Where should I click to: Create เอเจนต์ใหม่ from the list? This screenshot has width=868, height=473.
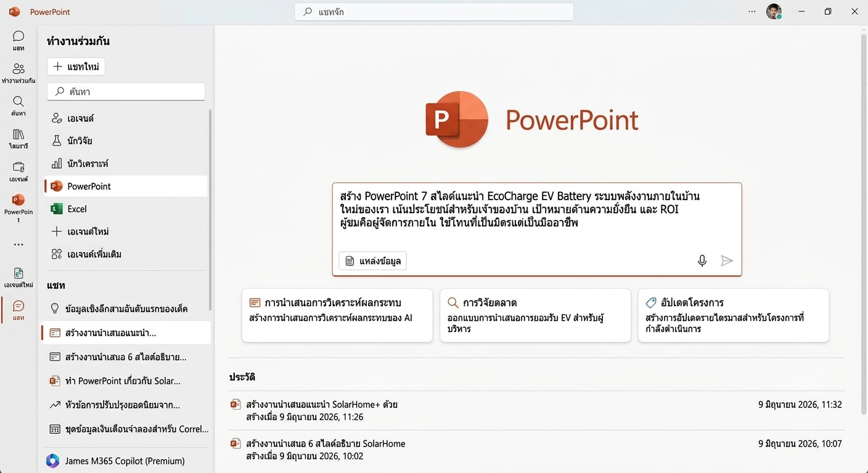coord(126,232)
